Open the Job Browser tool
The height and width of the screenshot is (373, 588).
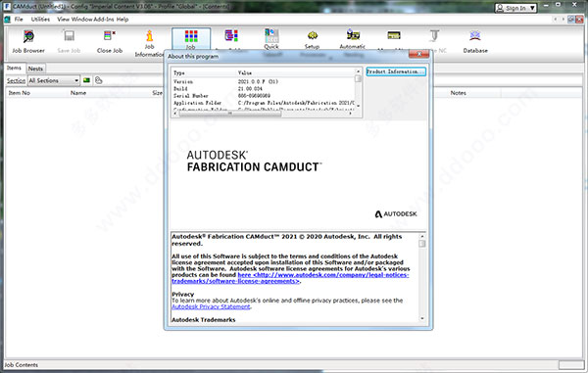pos(28,41)
